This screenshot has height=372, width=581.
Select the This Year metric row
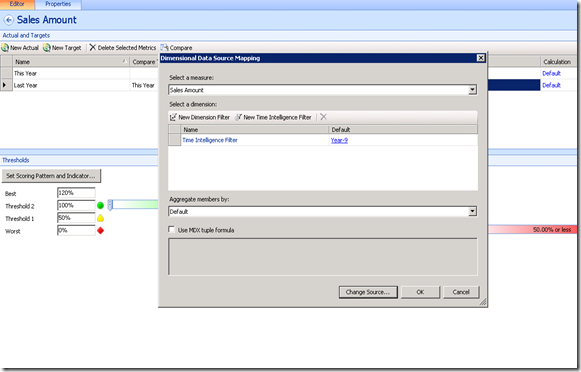(71, 73)
